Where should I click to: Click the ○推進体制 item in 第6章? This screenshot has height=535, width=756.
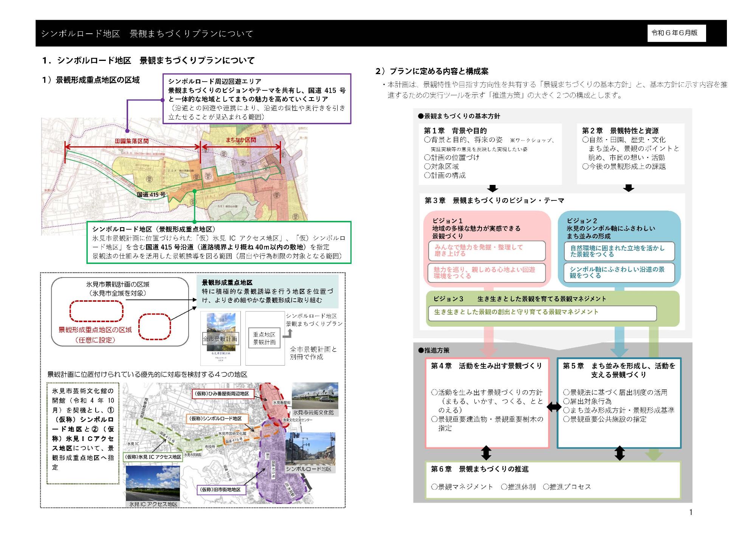point(518,487)
